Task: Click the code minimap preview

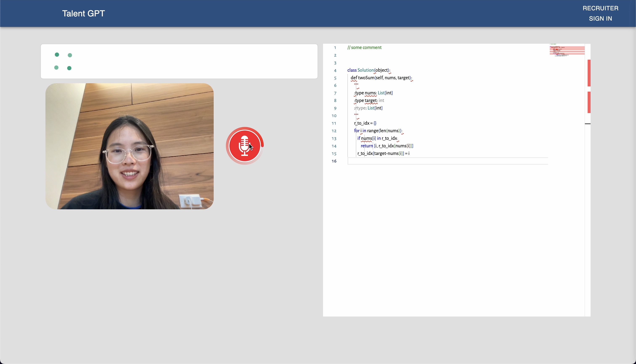Action: (x=567, y=50)
